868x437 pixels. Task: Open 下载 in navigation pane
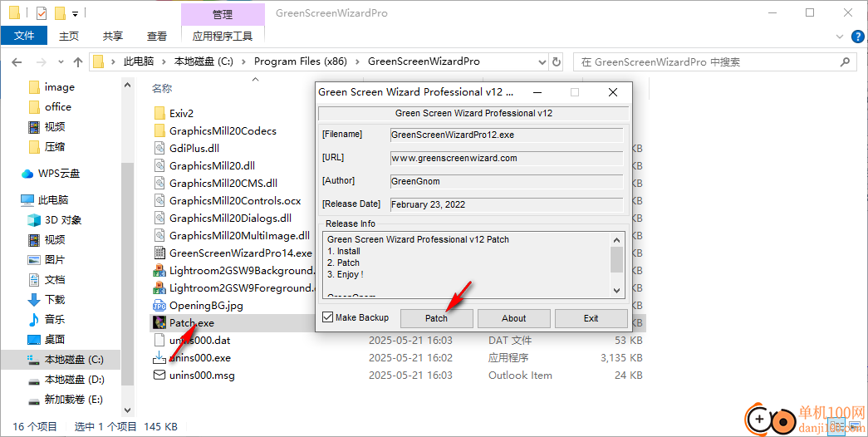(55, 300)
